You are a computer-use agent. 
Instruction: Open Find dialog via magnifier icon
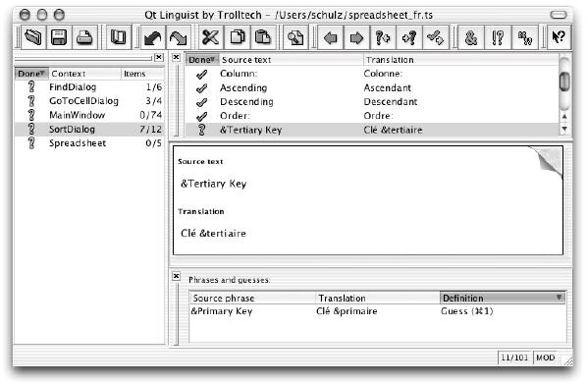295,37
